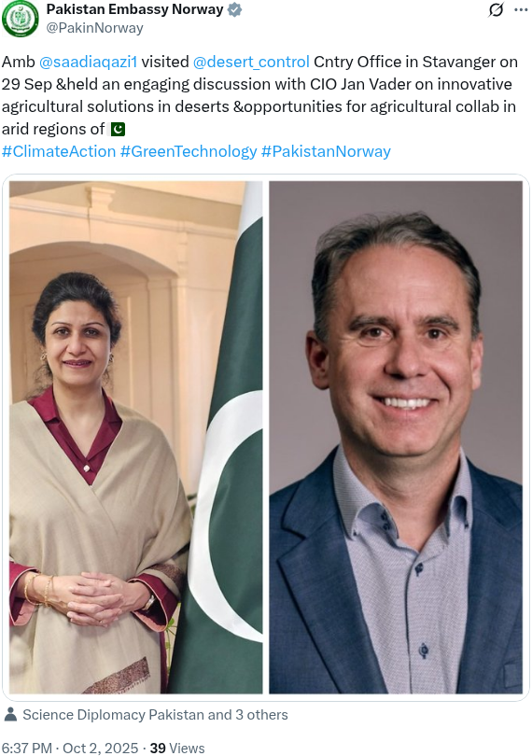The image size is (532, 756).
Task: Open the @saadiaqazi1 mention
Action: pyautogui.click(x=88, y=62)
